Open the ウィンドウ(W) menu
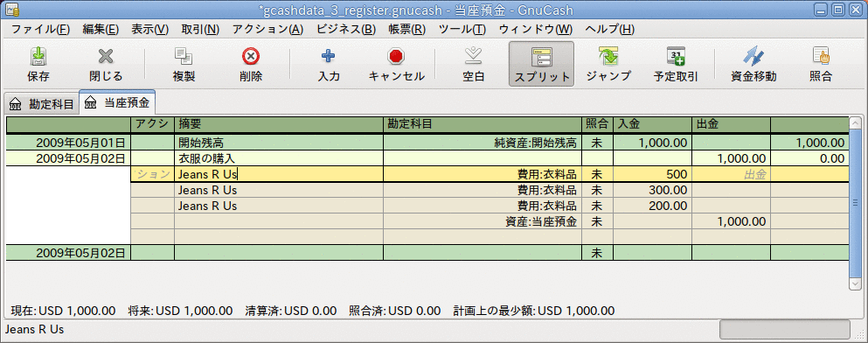Viewport: 868px width, 343px height. point(535,30)
